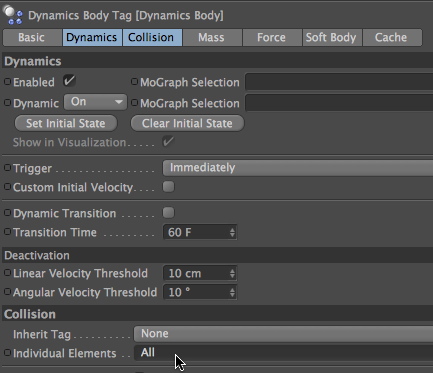This screenshot has width=433, height=373.
Task: Open the Mass tab
Action: coord(212,37)
